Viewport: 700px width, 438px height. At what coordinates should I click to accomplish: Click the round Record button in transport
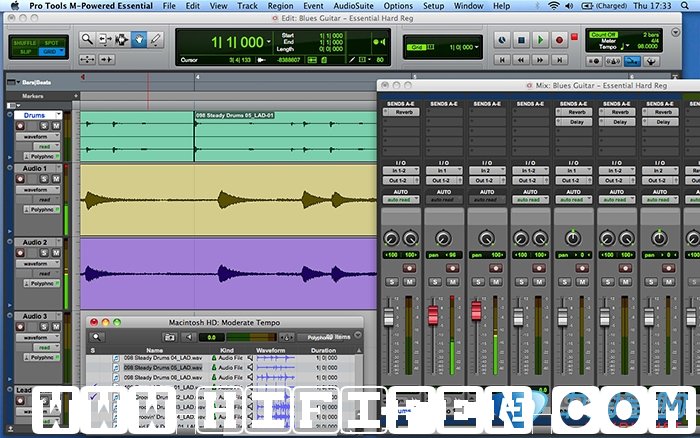559,40
